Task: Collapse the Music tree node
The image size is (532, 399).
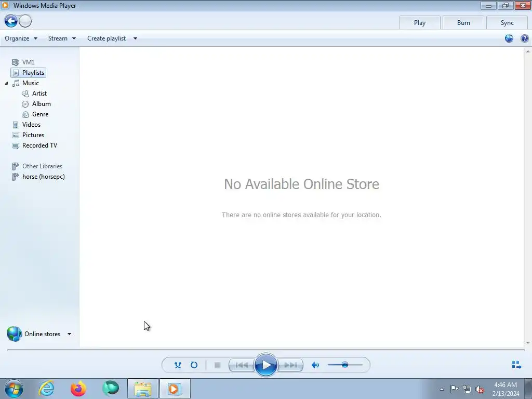Action: [x=6, y=83]
